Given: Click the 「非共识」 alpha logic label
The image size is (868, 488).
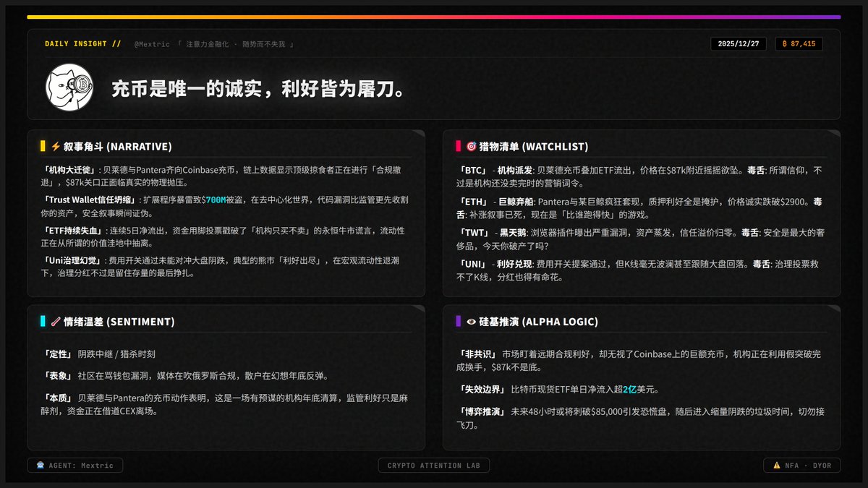Looking at the screenshot, I should [477, 354].
